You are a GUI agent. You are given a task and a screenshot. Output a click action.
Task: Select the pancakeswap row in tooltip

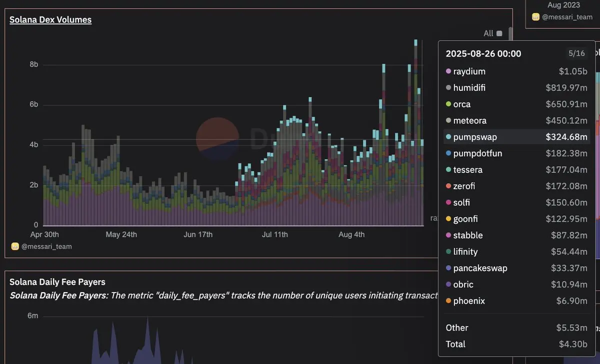pos(516,268)
